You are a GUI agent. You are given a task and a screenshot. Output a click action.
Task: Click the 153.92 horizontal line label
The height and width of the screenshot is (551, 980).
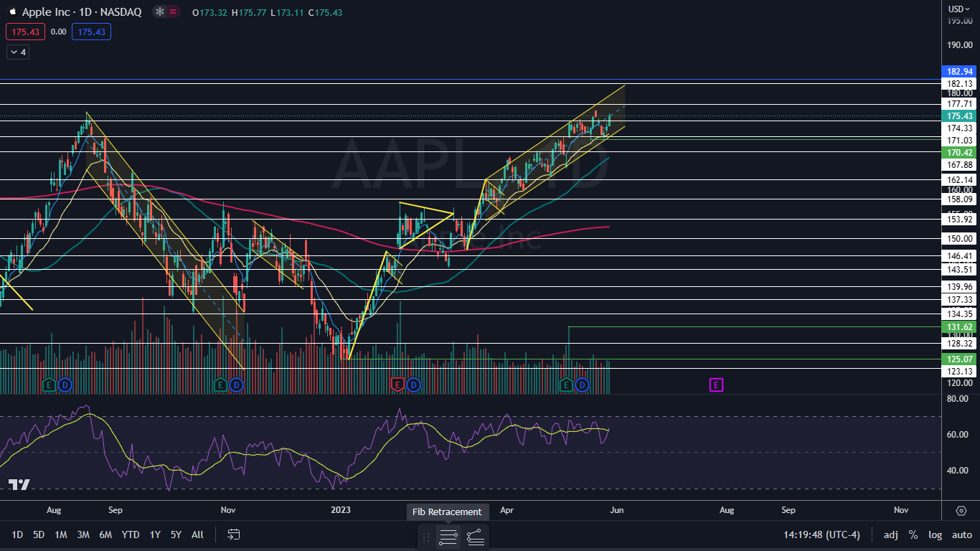pyautogui.click(x=960, y=219)
